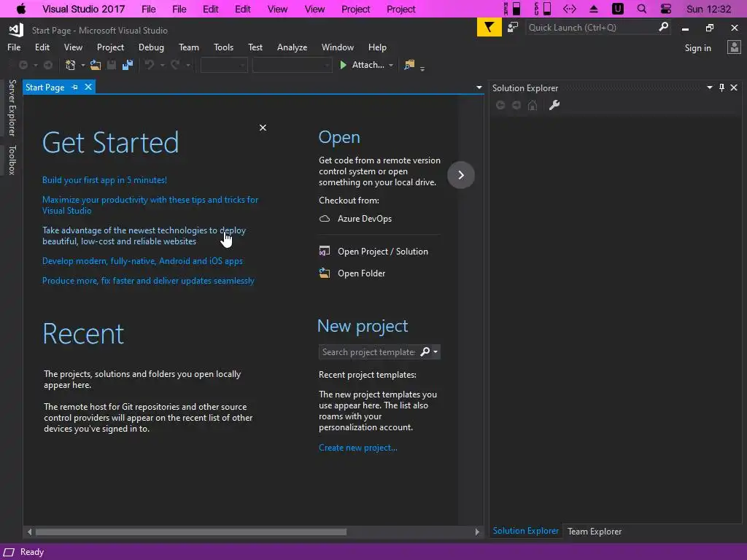Viewport: 747px width, 560px height.
Task: Open the Debug menu
Action: (151, 47)
